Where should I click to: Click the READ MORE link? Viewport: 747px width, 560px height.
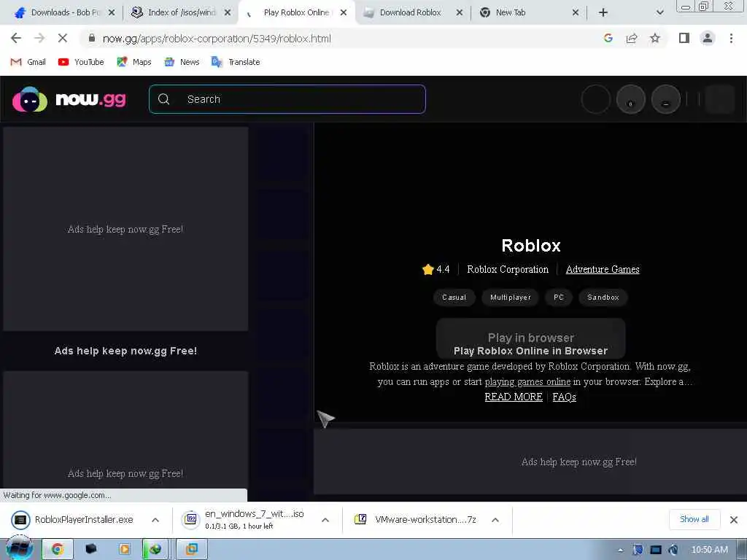pyautogui.click(x=514, y=397)
